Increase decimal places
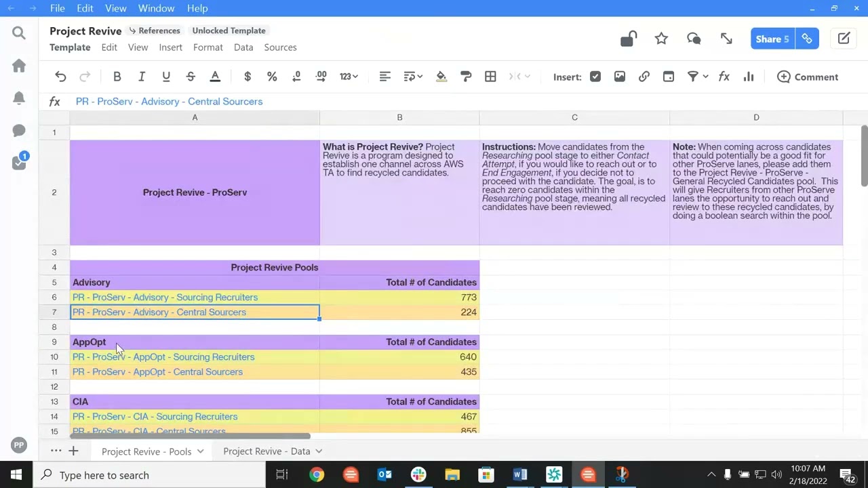Viewport: 868px width, 488px height. tap(321, 77)
